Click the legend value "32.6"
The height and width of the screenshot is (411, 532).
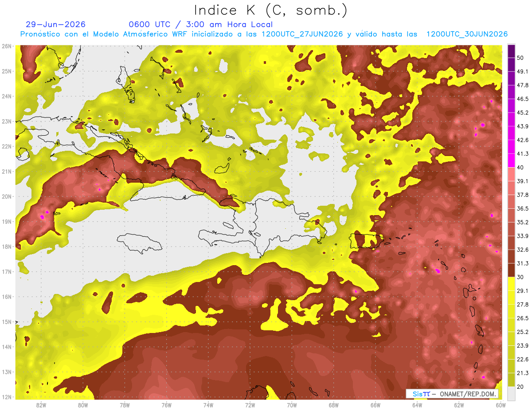tap(523, 250)
